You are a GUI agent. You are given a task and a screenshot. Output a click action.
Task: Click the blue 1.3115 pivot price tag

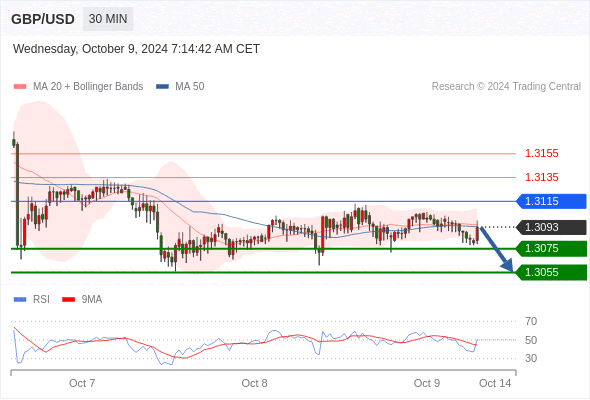click(x=551, y=201)
